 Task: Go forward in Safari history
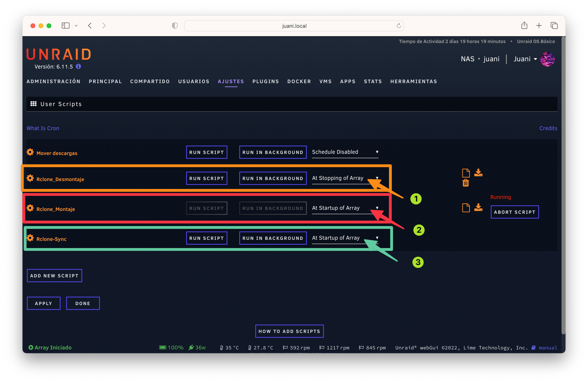tap(104, 26)
